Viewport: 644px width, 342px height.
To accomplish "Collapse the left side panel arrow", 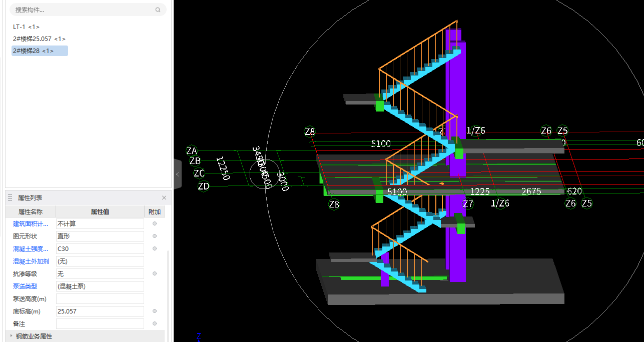I will [x=177, y=174].
